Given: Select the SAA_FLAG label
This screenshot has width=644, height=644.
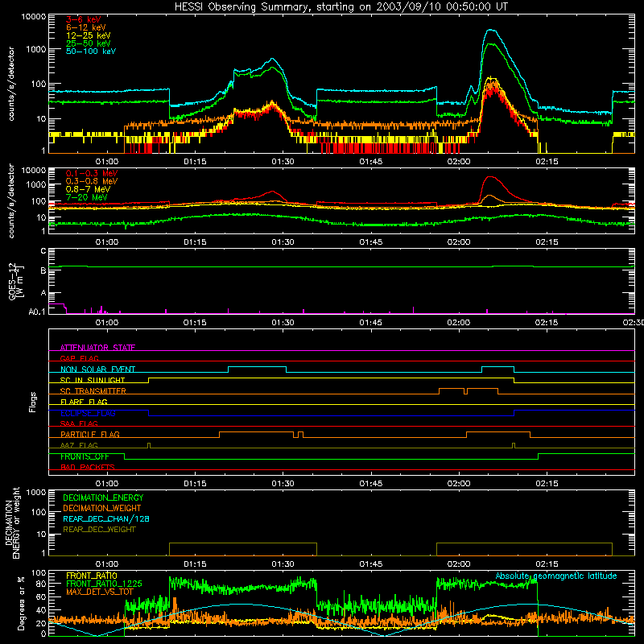Looking at the screenshot, I should pos(79,423).
